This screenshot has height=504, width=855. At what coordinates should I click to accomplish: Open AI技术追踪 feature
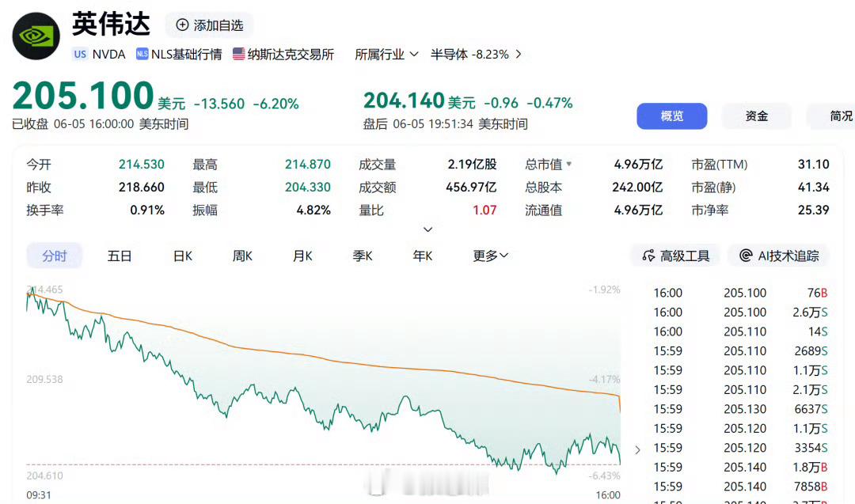[779, 256]
